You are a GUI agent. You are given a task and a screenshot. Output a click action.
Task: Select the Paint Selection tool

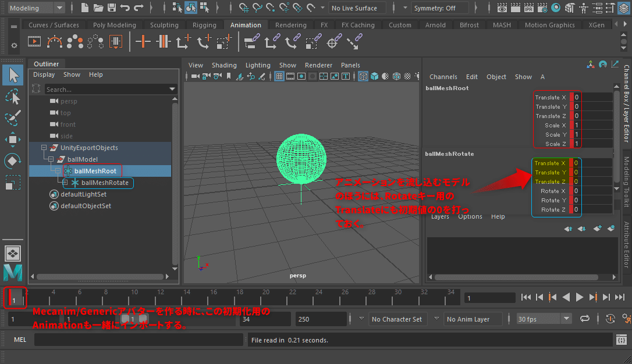point(12,118)
